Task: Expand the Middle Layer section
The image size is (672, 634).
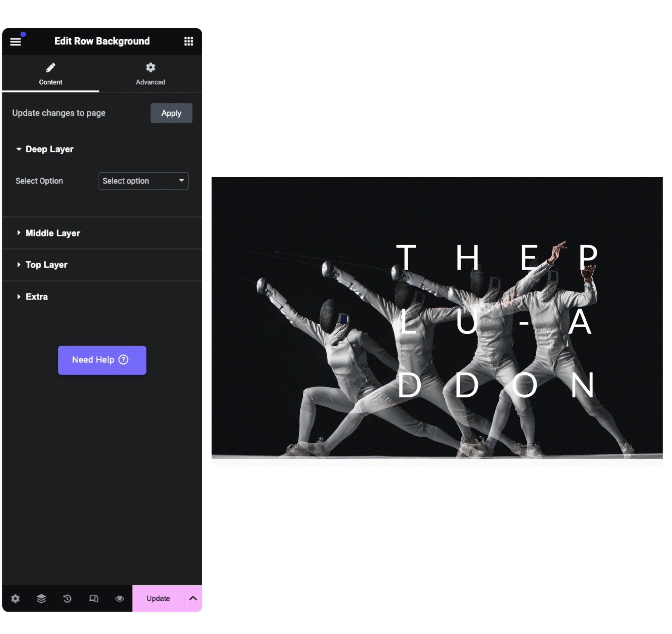Action: coord(52,233)
